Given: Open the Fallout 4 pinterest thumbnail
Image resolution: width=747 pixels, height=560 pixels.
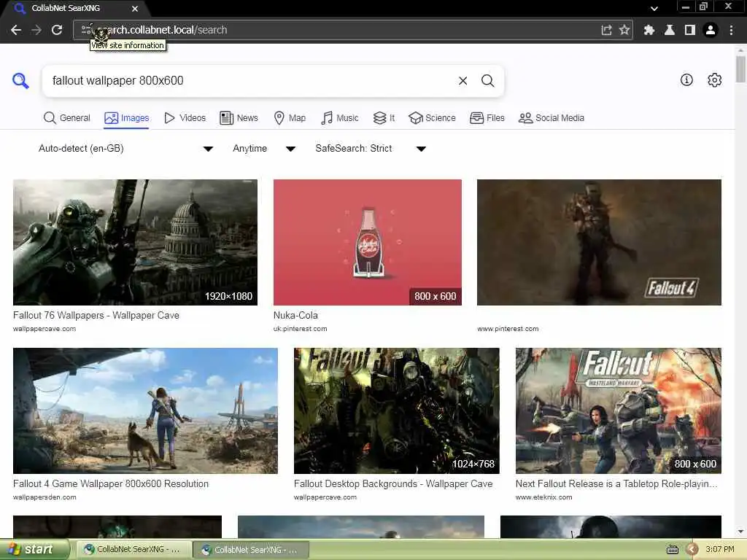Looking at the screenshot, I should tap(600, 242).
